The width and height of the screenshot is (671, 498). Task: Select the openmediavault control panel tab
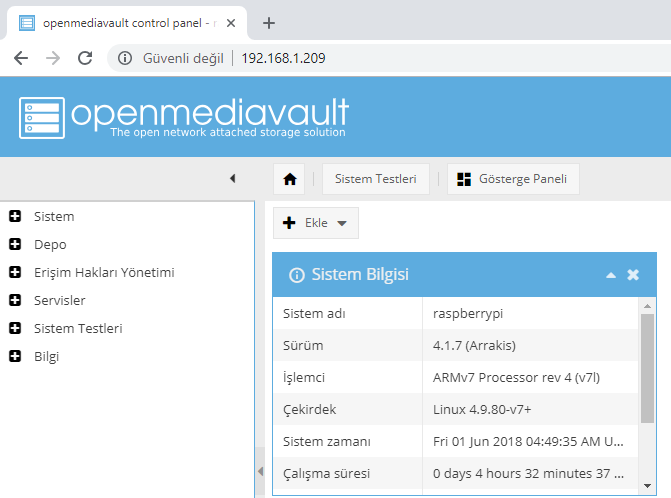coord(127,23)
